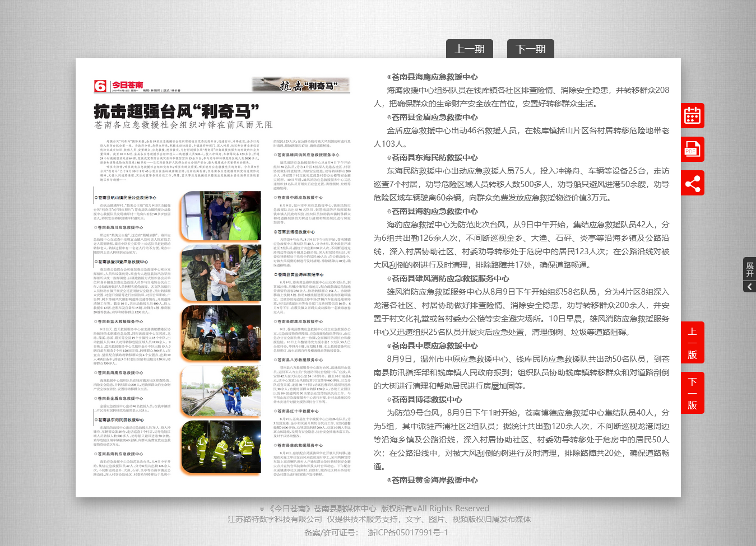Expand the side panel labeled 展开
The height and width of the screenshot is (546, 756).
[749, 269]
